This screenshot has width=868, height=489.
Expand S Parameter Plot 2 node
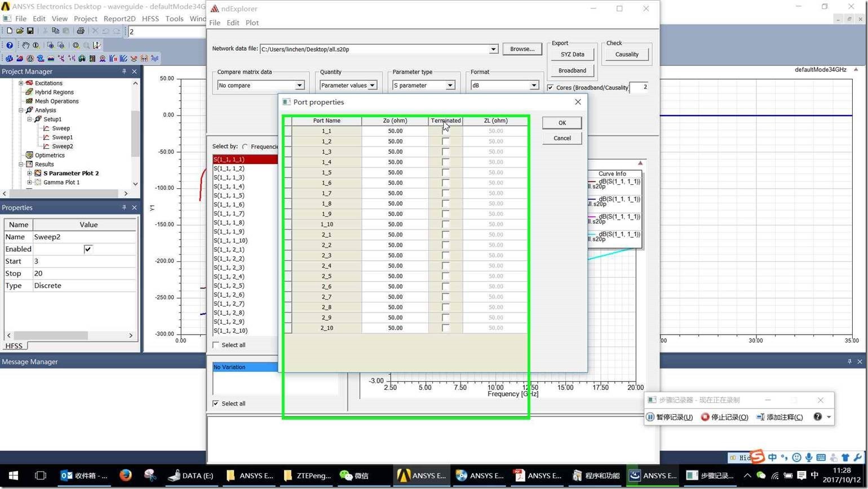coord(30,173)
